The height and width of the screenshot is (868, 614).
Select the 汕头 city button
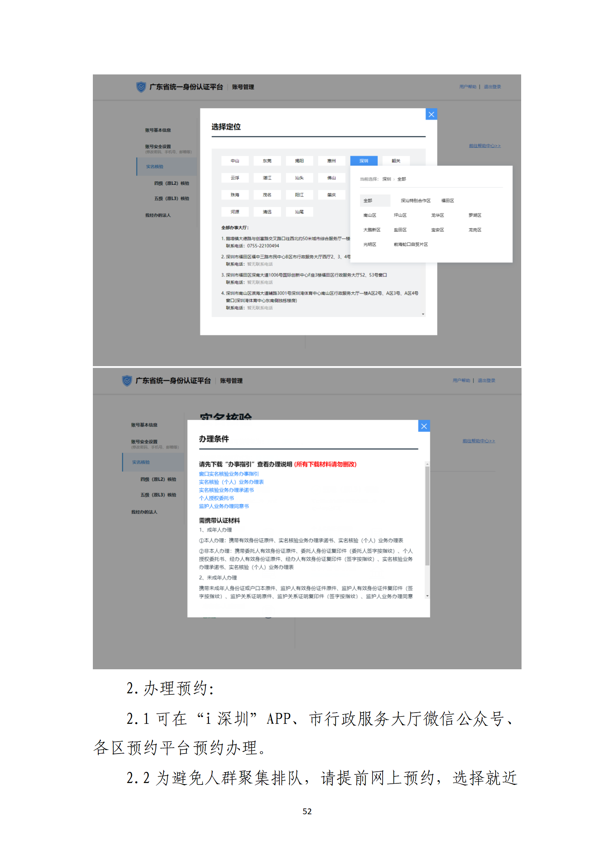[x=299, y=178]
